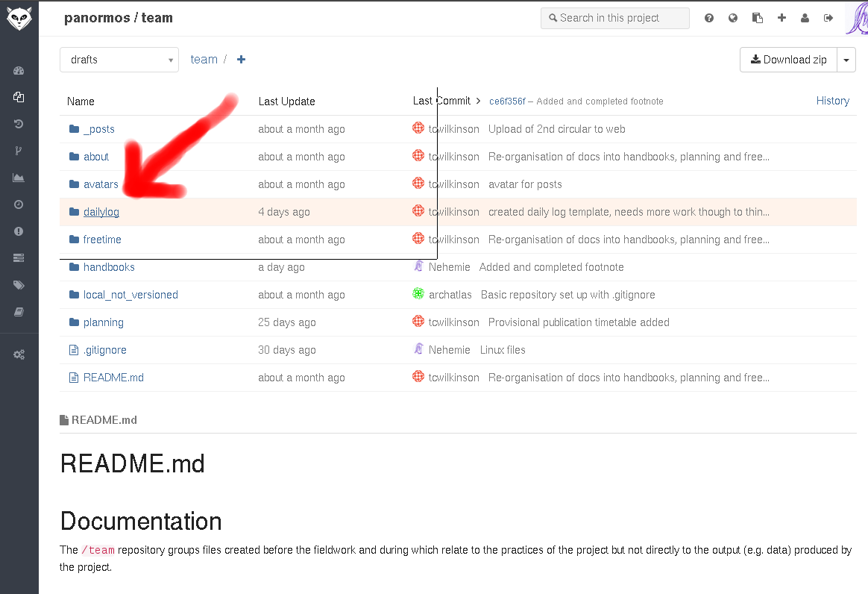This screenshot has width=868, height=594.
Task: Open the network branch graph icon
Action: pos(19,151)
